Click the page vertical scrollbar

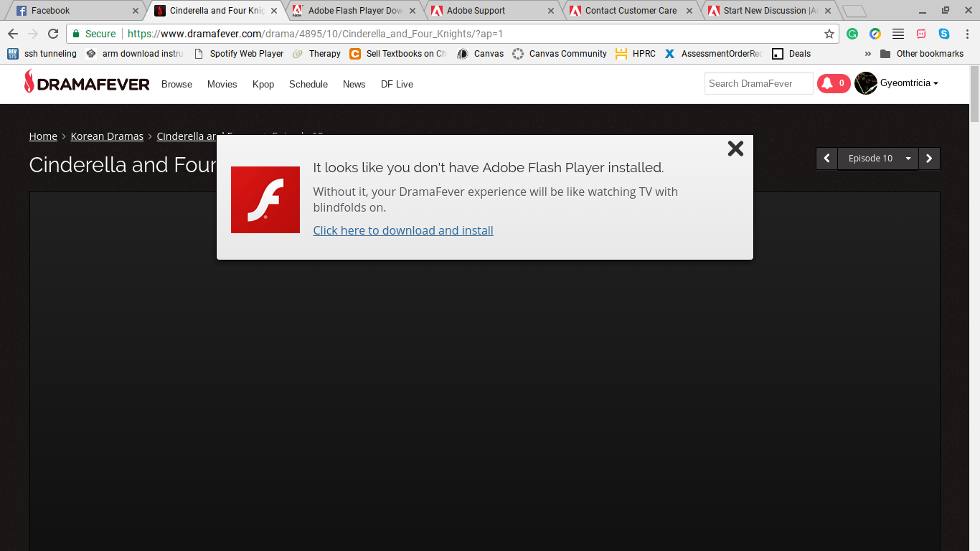click(x=974, y=94)
